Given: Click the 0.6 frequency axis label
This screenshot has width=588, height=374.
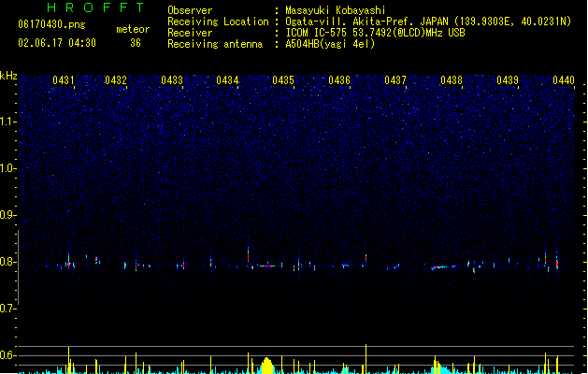Looking at the screenshot, I should pos(7,355).
